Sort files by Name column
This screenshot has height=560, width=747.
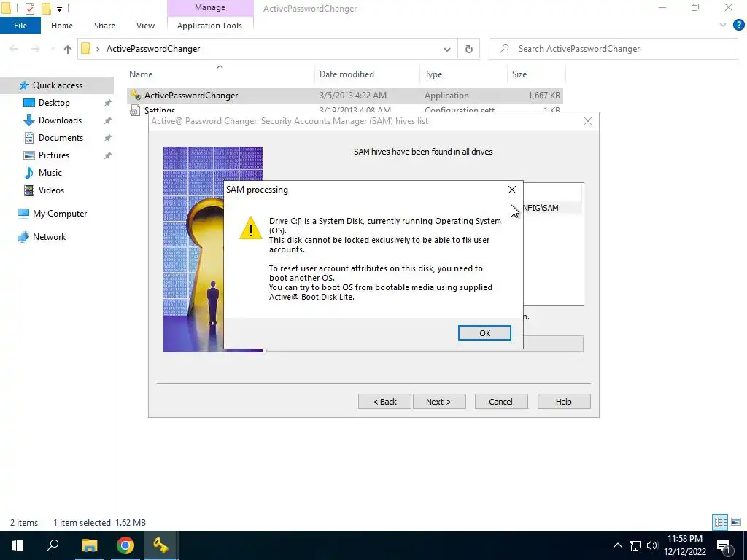pyautogui.click(x=141, y=74)
